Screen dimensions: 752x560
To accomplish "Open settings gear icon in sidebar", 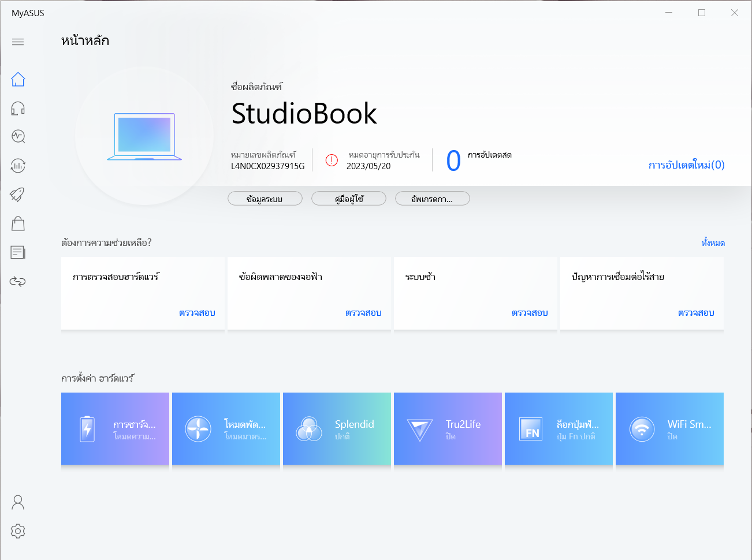I will pyautogui.click(x=18, y=531).
